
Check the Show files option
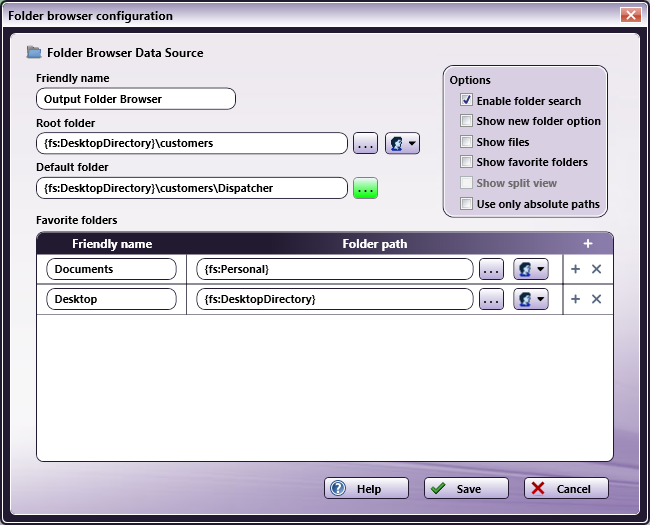click(466, 141)
